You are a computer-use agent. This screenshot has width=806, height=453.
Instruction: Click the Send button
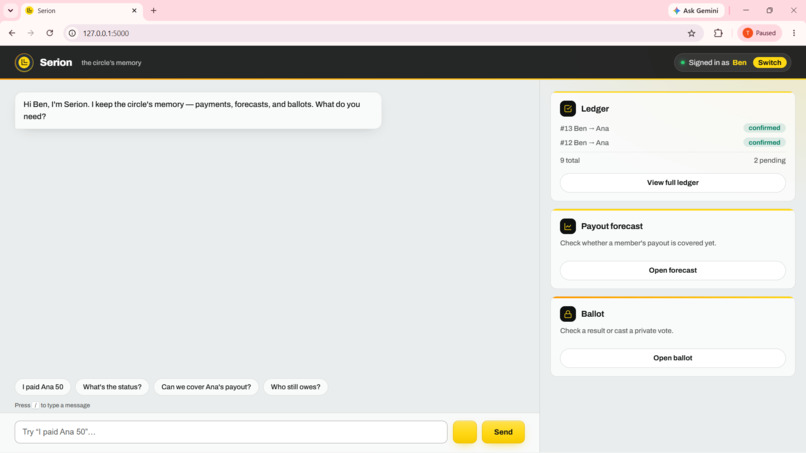tap(503, 432)
